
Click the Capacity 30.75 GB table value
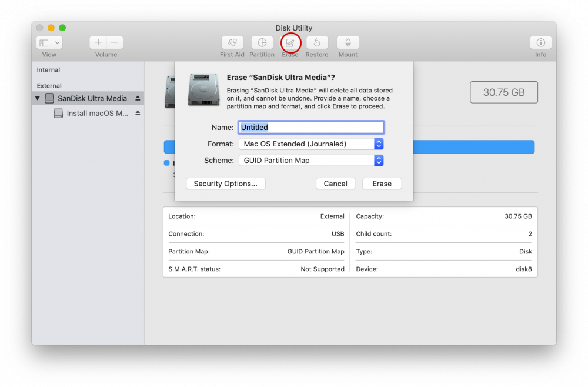click(x=518, y=216)
